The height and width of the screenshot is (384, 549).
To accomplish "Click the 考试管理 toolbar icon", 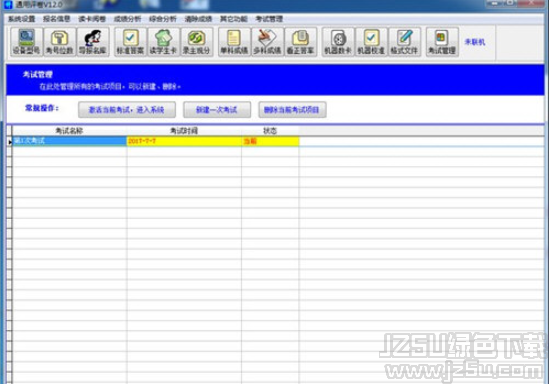I will click(442, 42).
